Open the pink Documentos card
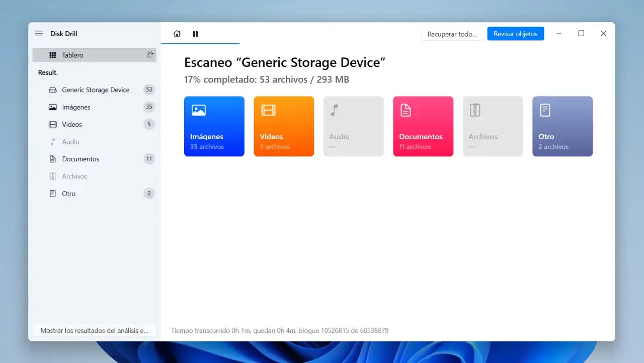The image size is (644, 363). (x=423, y=126)
